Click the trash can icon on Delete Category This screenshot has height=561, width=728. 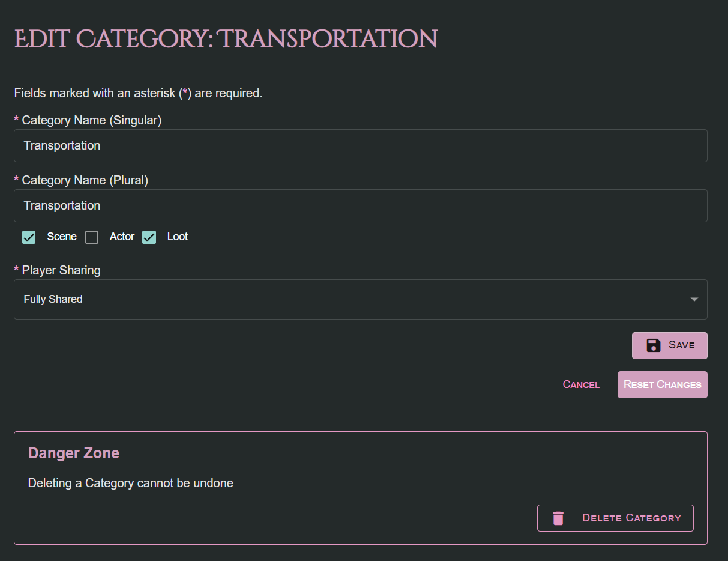point(558,518)
